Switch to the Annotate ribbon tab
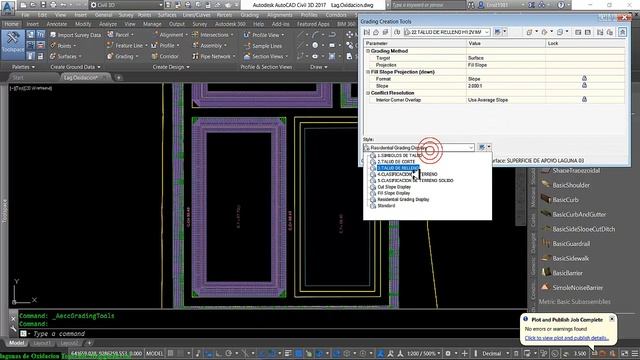Viewport: 640px width, 360px height. click(57, 24)
